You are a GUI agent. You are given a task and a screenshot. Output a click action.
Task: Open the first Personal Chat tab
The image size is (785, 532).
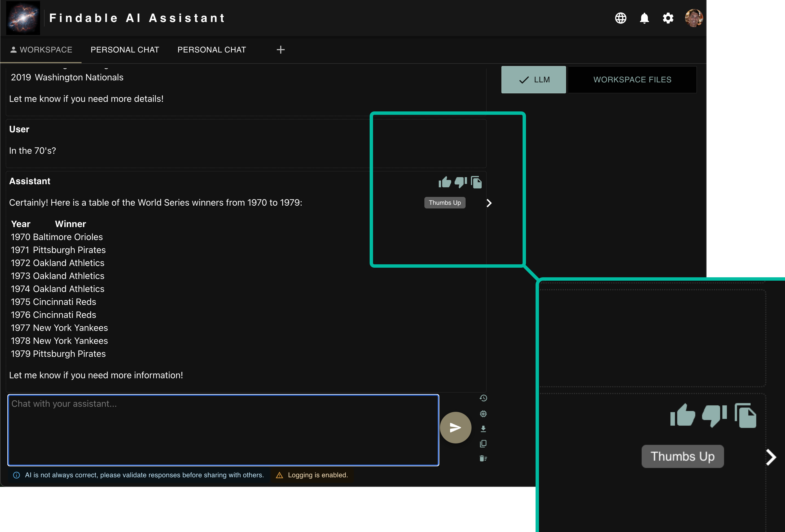pos(125,50)
